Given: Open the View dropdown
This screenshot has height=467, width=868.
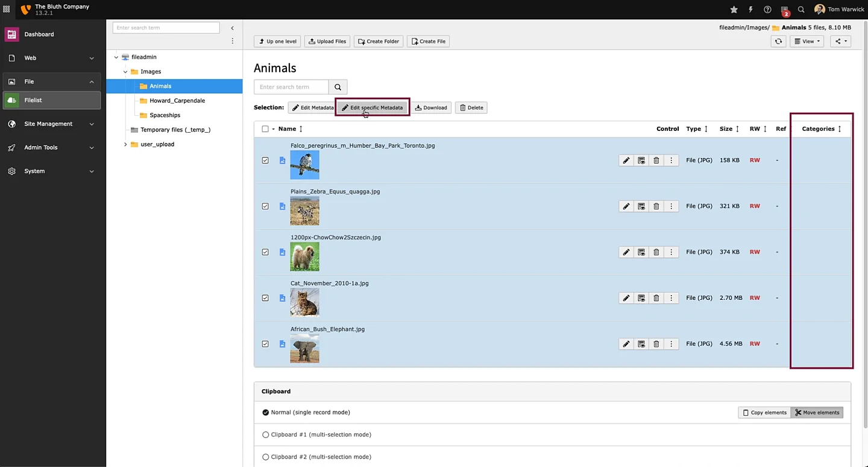Looking at the screenshot, I should coord(807,42).
